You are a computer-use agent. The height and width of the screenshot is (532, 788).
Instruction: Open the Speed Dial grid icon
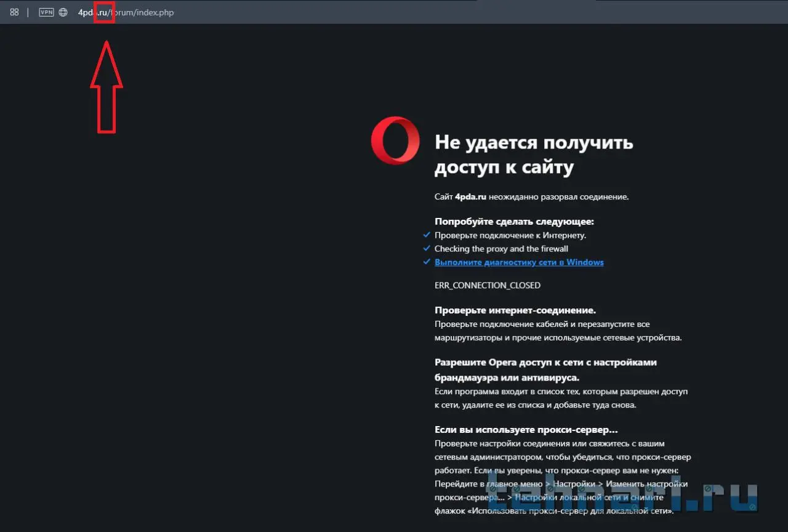click(14, 12)
